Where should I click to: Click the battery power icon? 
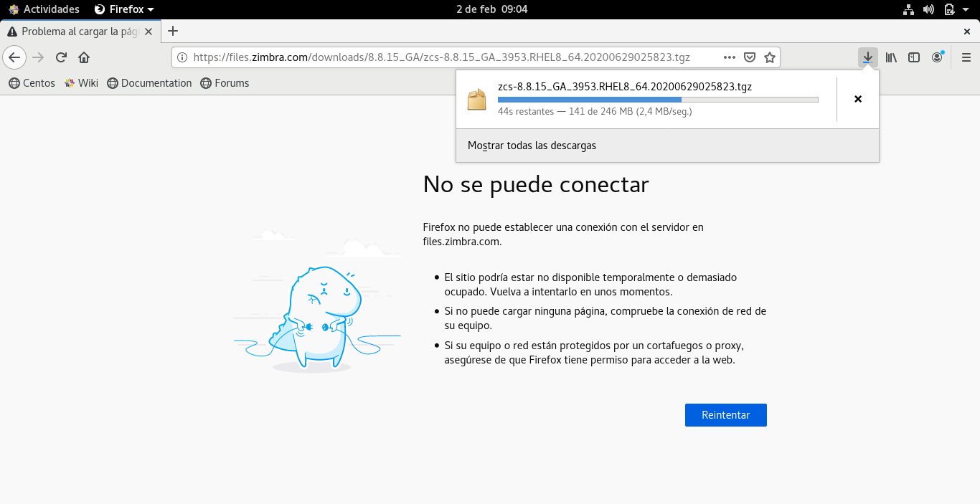coord(949,9)
